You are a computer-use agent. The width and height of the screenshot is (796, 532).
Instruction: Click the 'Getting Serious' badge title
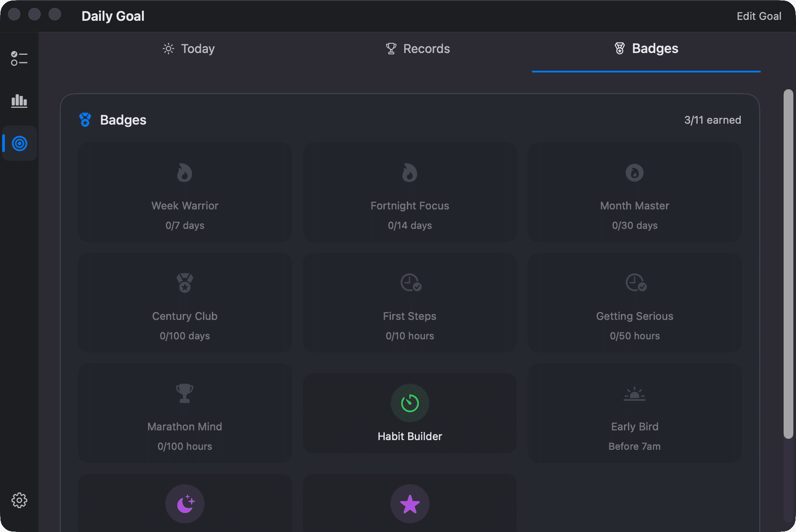point(635,316)
